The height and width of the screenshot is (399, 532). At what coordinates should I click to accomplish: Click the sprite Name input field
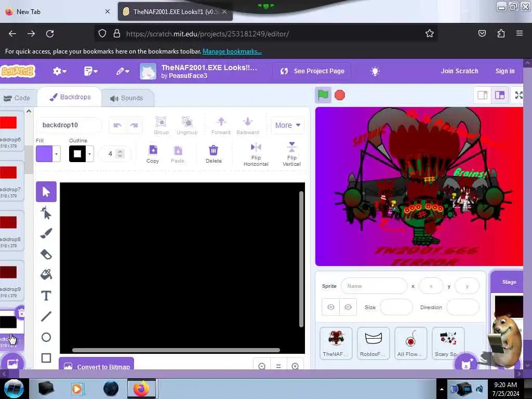pyautogui.click(x=374, y=286)
